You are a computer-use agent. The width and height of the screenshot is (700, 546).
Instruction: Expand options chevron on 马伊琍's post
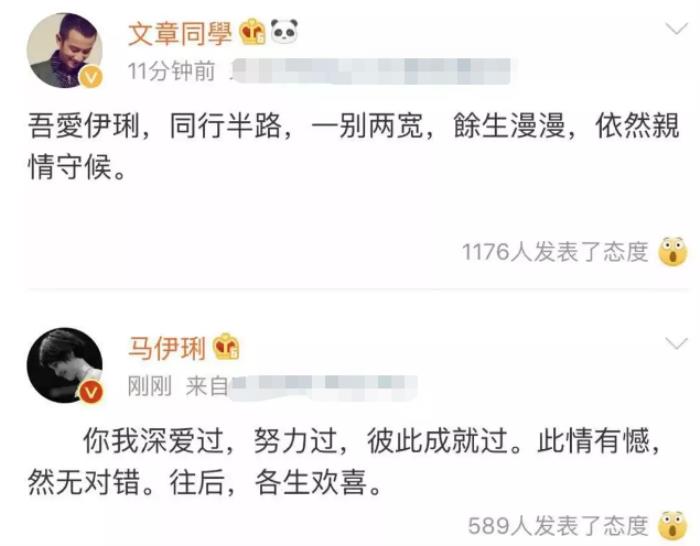676,343
